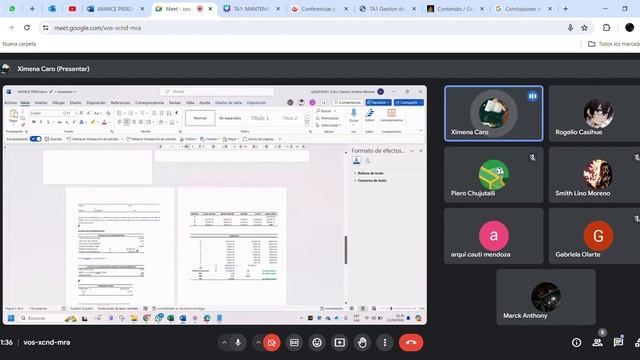Show the participants panel

click(x=598, y=343)
